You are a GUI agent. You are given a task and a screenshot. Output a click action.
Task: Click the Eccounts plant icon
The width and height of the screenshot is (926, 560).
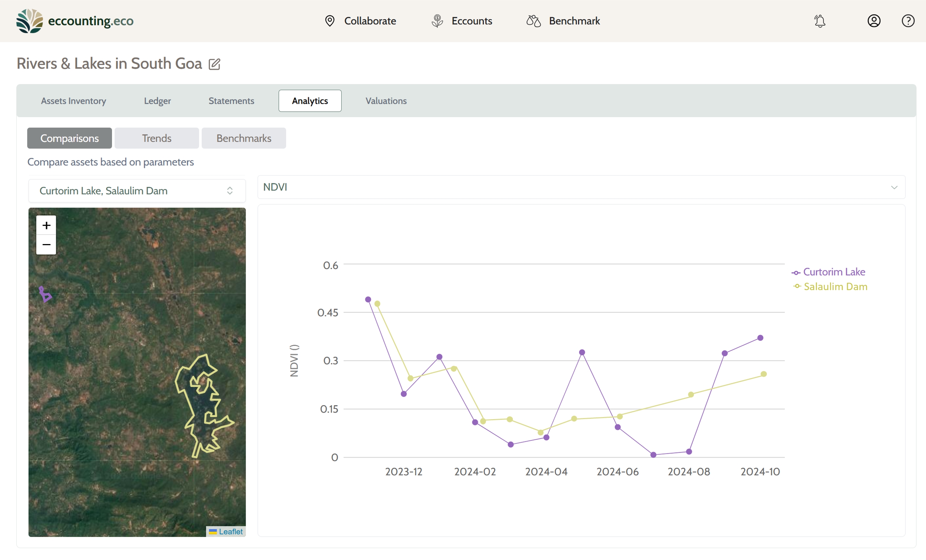(x=437, y=21)
